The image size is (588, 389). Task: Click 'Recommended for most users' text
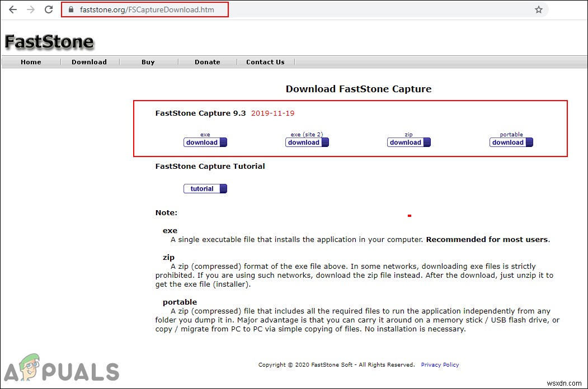point(487,239)
